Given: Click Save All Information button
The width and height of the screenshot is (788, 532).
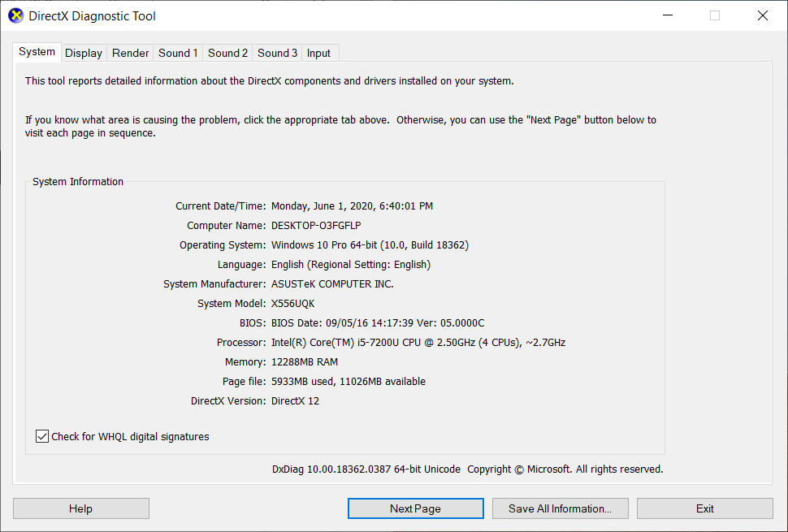Looking at the screenshot, I should (560, 508).
